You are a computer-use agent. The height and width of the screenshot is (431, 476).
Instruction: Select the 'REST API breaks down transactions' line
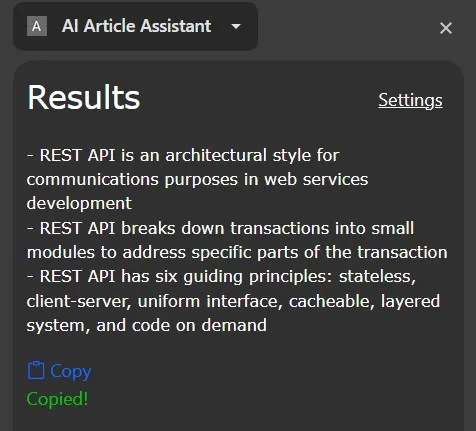[220, 228]
